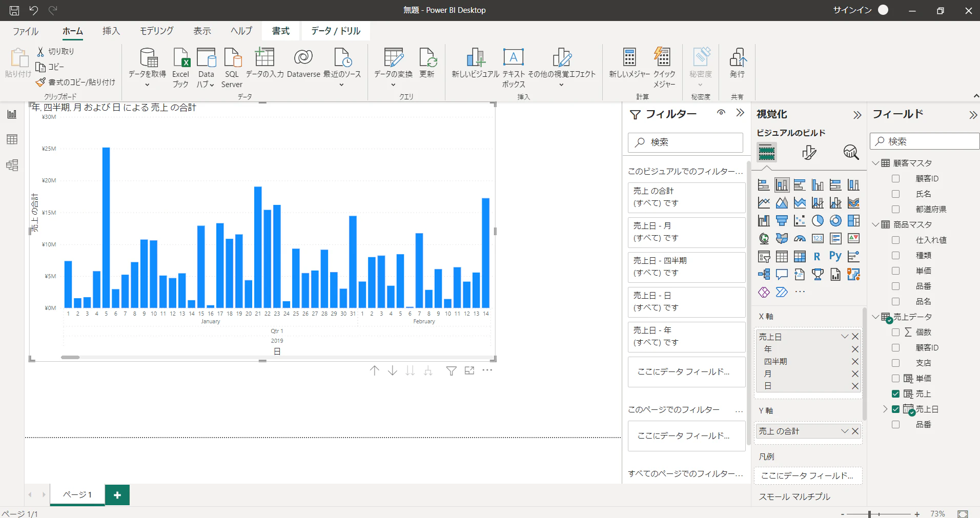Viewport: 980px width, 518px height.
Task: Open the データの変換 dropdown arrow
Action: pos(393,85)
